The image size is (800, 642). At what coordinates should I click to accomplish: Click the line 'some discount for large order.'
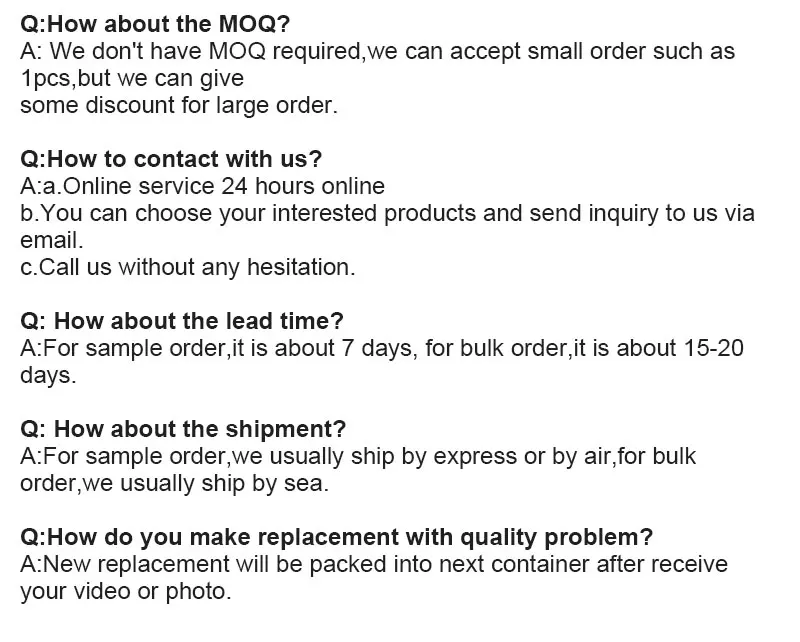tap(179, 105)
